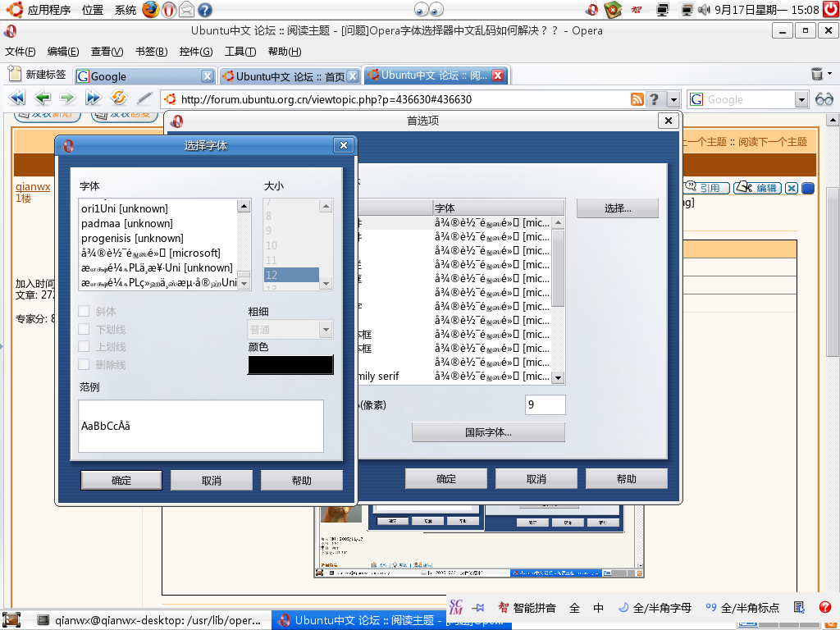Click the 选择... button in the 首选项 dialog
The width and height of the screenshot is (840, 630).
click(x=618, y=208)
